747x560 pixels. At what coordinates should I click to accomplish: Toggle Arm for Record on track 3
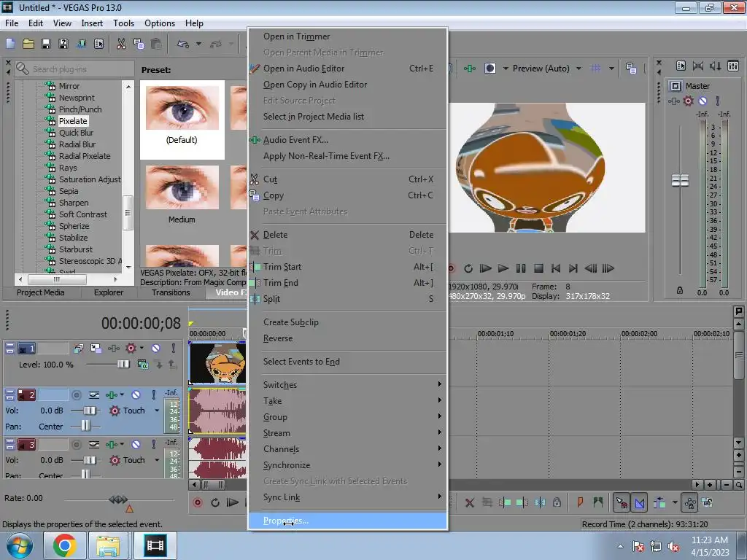(x=76, y=444)
